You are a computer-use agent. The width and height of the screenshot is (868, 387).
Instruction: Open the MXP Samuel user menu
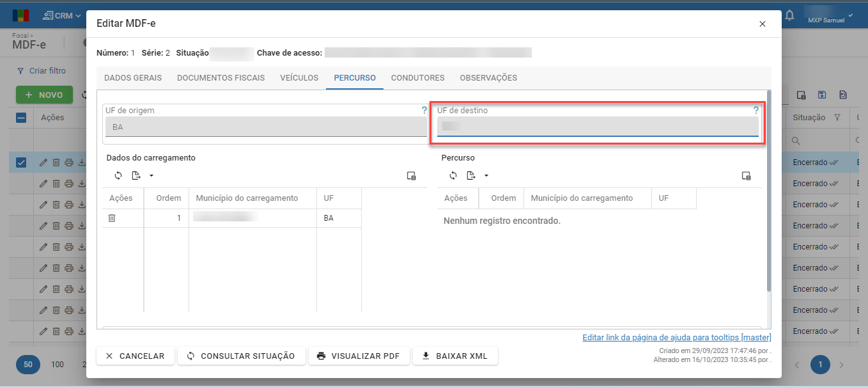(830, 15)
